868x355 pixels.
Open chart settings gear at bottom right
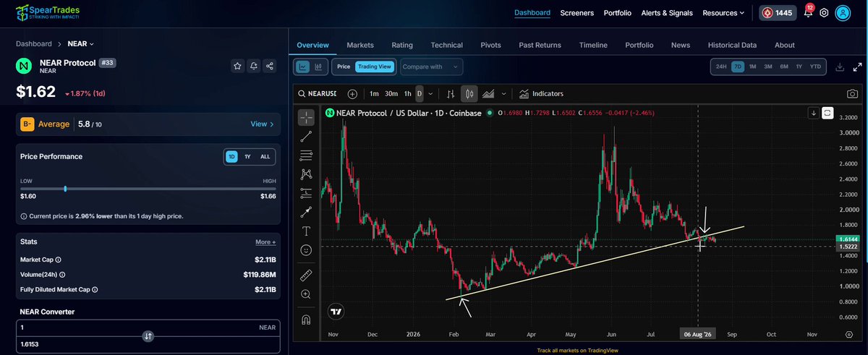tap(848, 335)
